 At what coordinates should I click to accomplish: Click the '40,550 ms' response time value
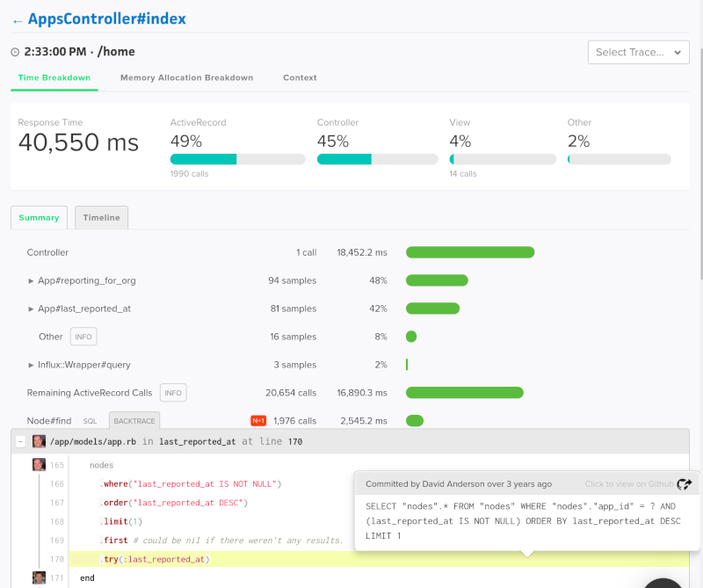[x=78, y=142]
